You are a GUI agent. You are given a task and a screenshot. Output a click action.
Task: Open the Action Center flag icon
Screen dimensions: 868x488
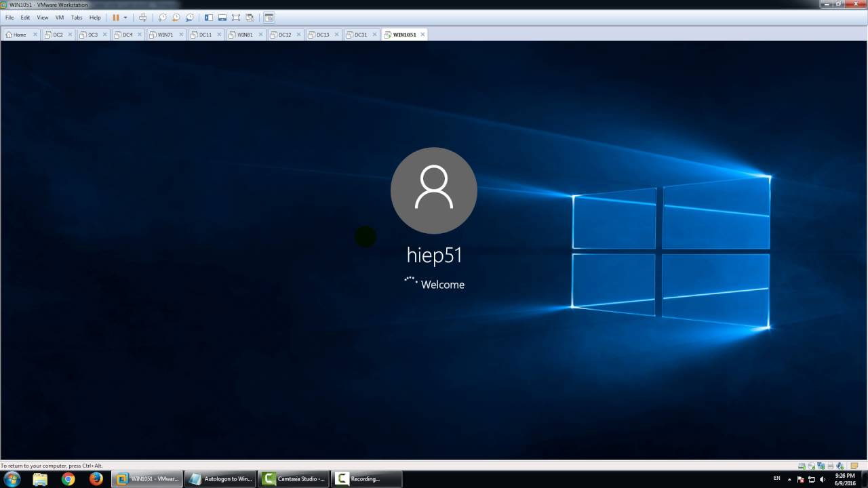[x=801, y=479]
